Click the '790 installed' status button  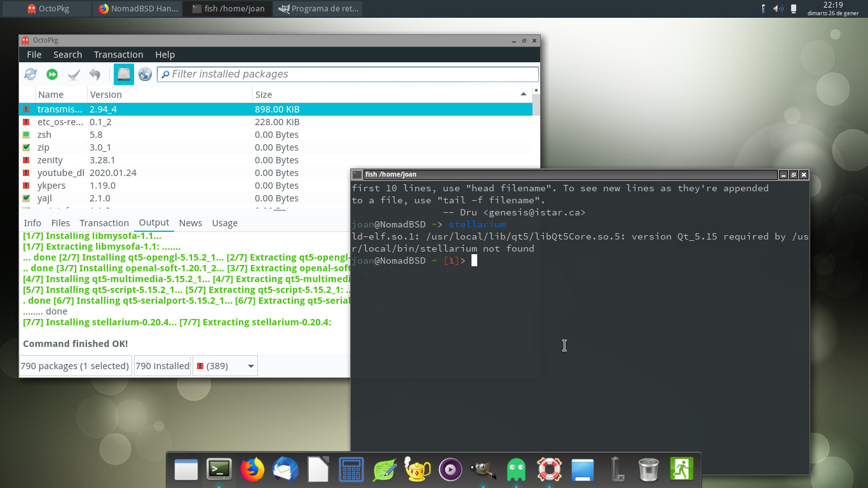point(162,366)
